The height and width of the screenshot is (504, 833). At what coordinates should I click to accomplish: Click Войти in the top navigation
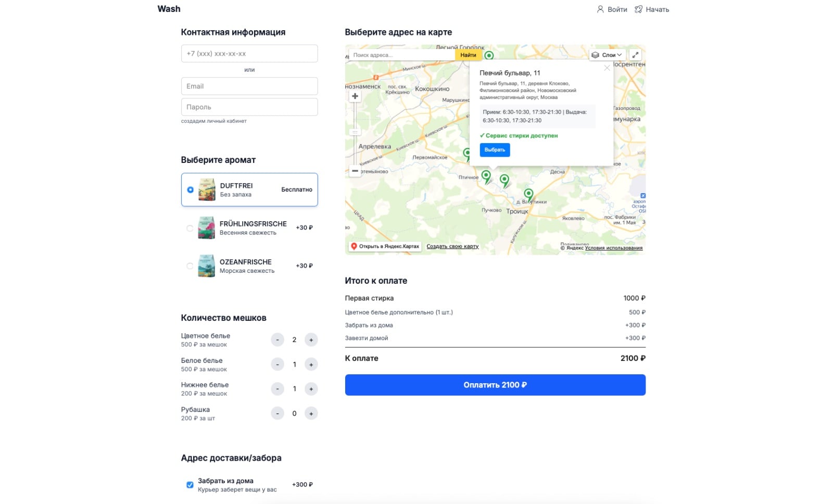pos(612,9)
